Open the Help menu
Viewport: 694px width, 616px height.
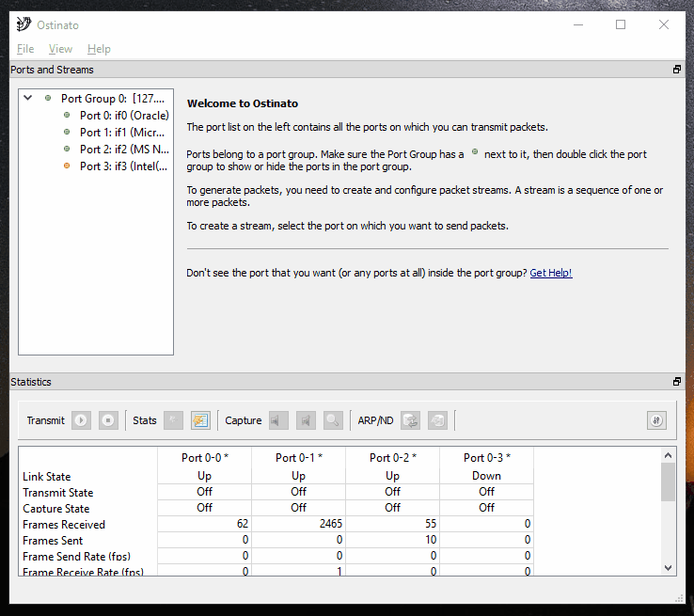point(99,49)
